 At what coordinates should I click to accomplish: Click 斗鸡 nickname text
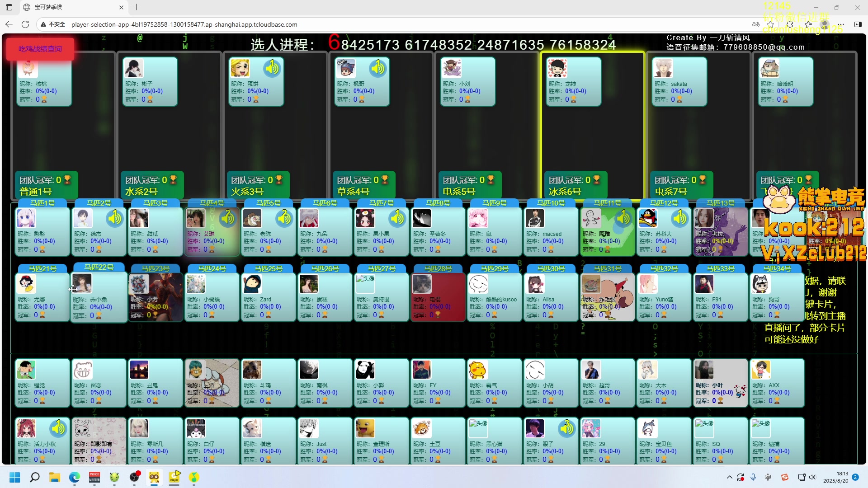pos(265,385)
